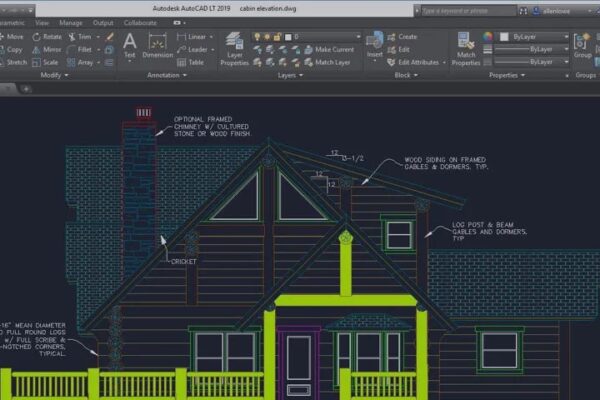Click the Match Layer button

pyautogui.click(x=327, y=62)
